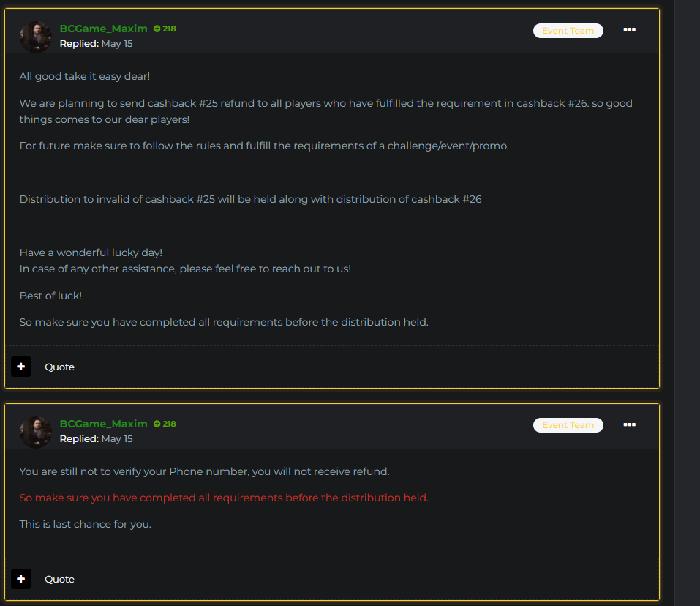This screenshot has height=606, width=700.
Task: Click the green reputation icon in the second post
Action: coord(157,424)
